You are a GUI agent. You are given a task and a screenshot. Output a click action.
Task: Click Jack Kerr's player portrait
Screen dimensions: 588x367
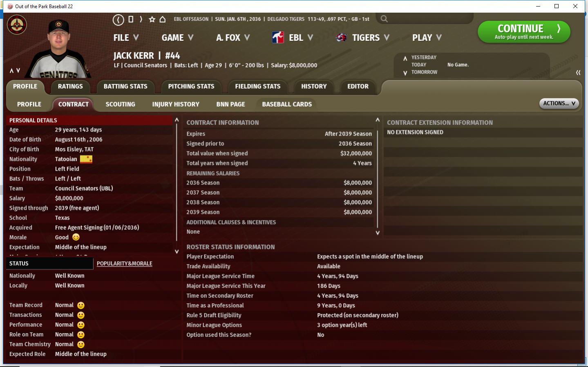59,49
